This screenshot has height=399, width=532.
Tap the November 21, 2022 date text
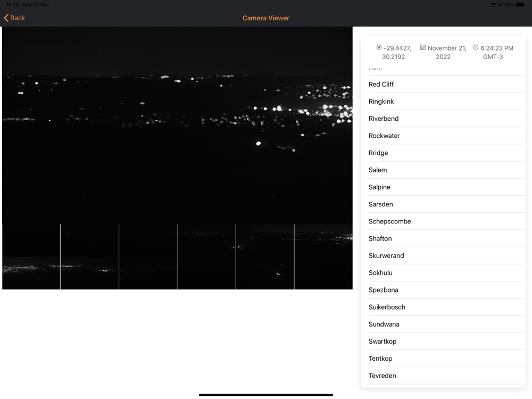coord(447,52)
